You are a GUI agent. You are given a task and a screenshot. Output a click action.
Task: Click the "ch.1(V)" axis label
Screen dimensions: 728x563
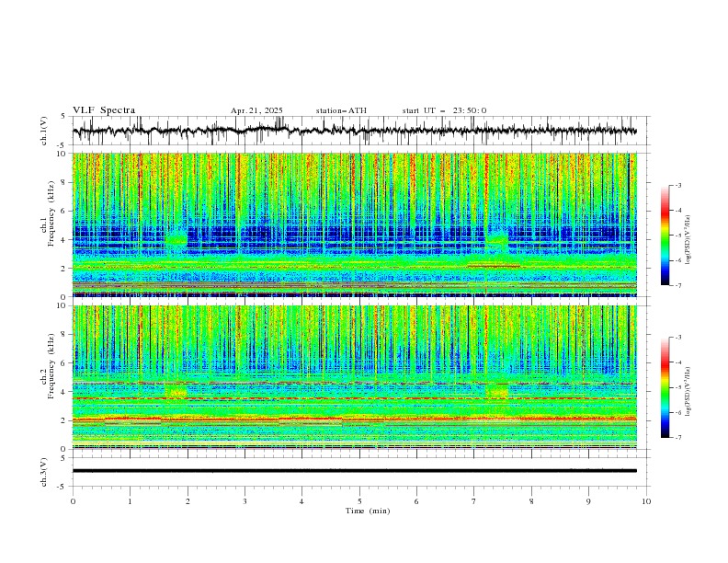(x=44, y=131)
